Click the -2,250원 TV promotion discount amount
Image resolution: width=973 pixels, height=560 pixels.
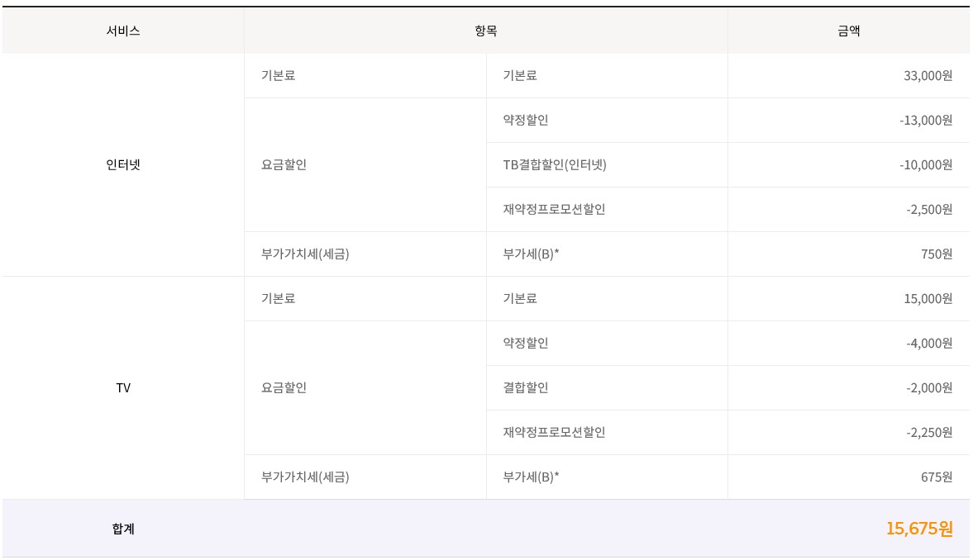click(x=929, y=432)
